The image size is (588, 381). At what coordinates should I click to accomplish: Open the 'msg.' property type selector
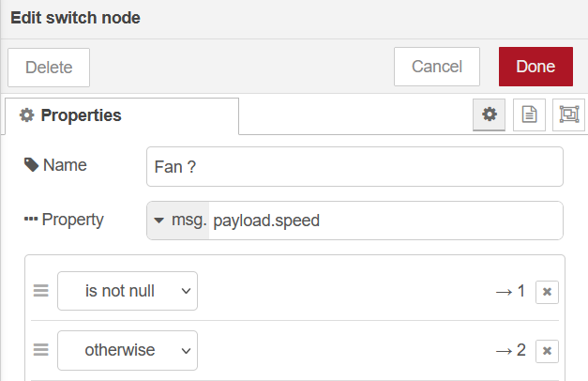(178, 221)
